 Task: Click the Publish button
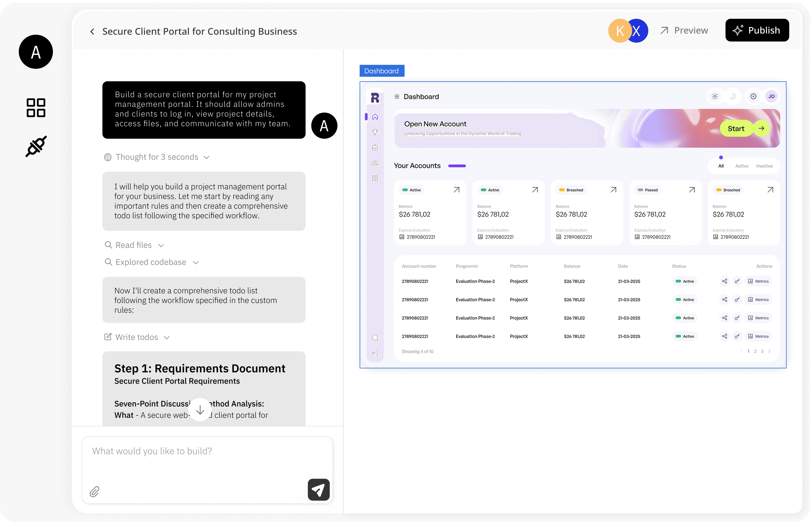tap(757, 30)
